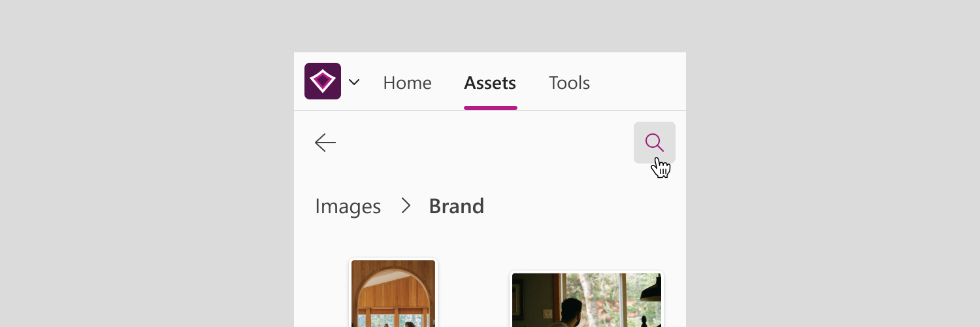Open the Tools tab

[x=569, y=83]
